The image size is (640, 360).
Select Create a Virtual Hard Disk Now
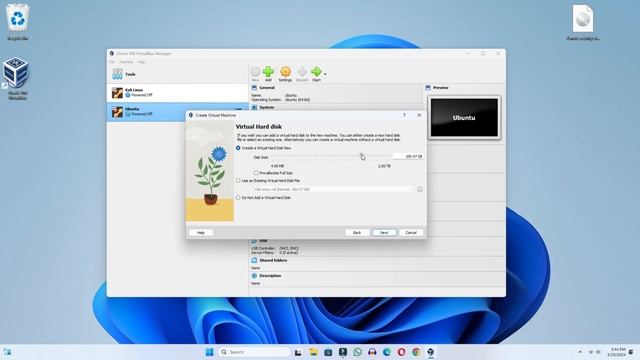point(238,148)
